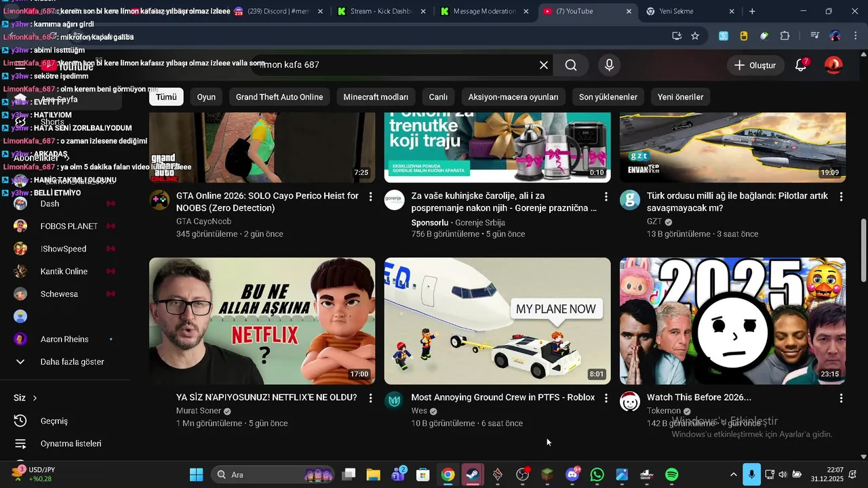Open Discord from the taskbar

[x=572, y=474]
